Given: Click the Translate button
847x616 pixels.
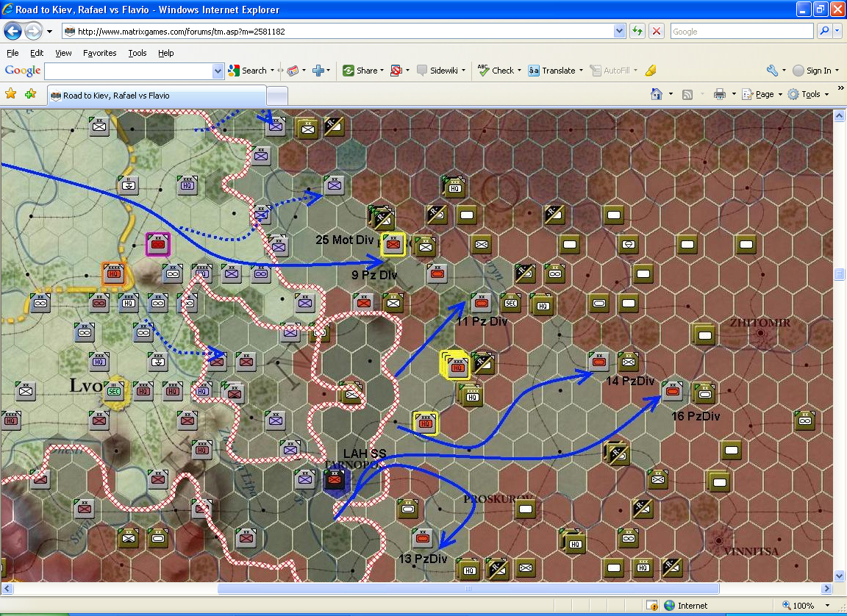Looking at the screenshot, I should point(551,71).
